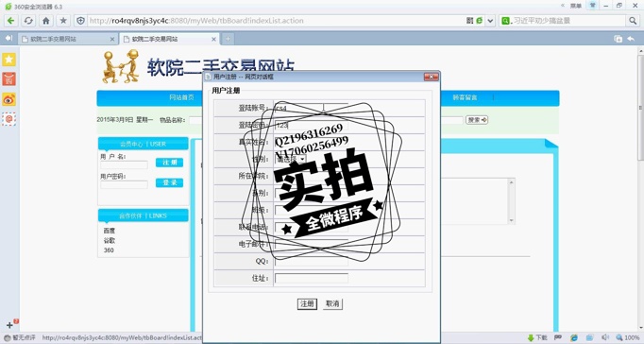Go to browser home page icon
Viewport: 644px width, 344px height.
(x=46, y=21)
